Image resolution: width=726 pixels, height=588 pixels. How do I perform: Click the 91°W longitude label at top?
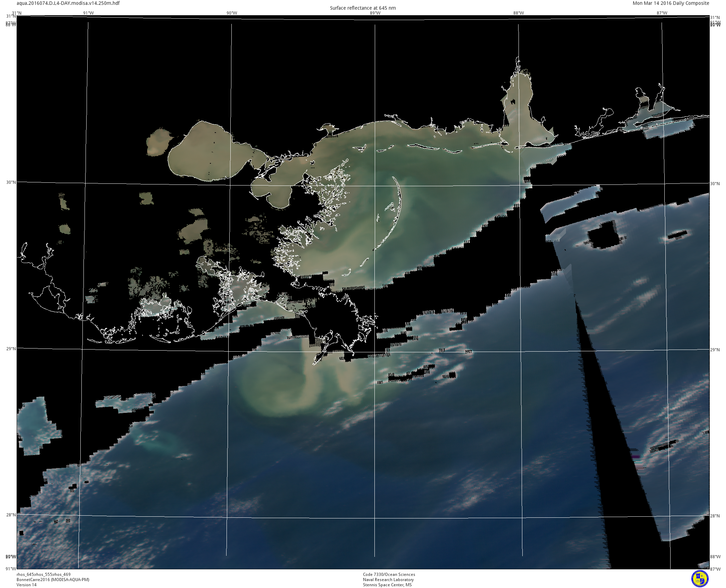(88, 13)
